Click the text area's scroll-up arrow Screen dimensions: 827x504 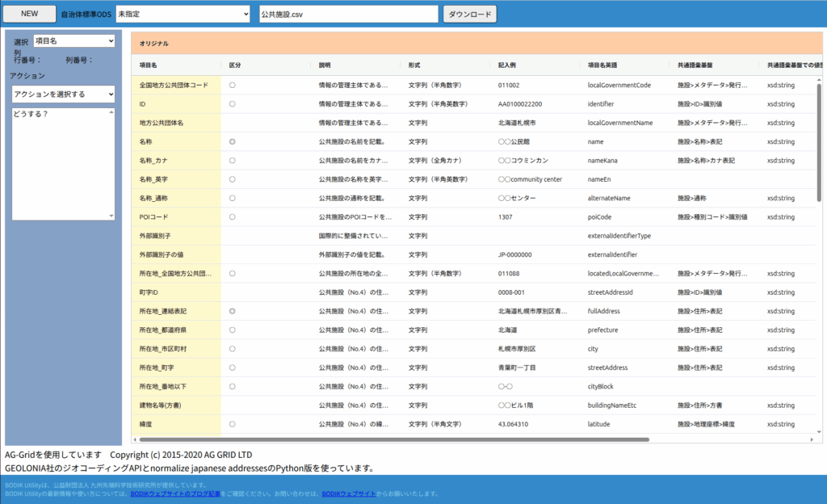[111, 112]
